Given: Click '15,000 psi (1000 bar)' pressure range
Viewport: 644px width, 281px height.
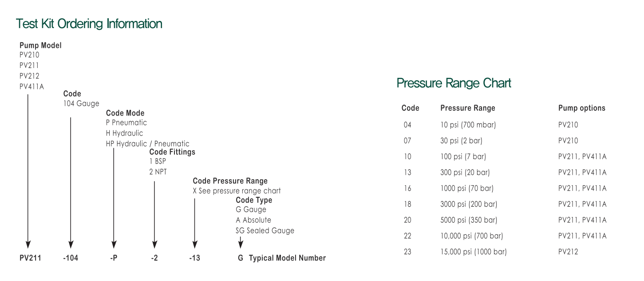Looking at the screenshot, I should pos(473,252).
